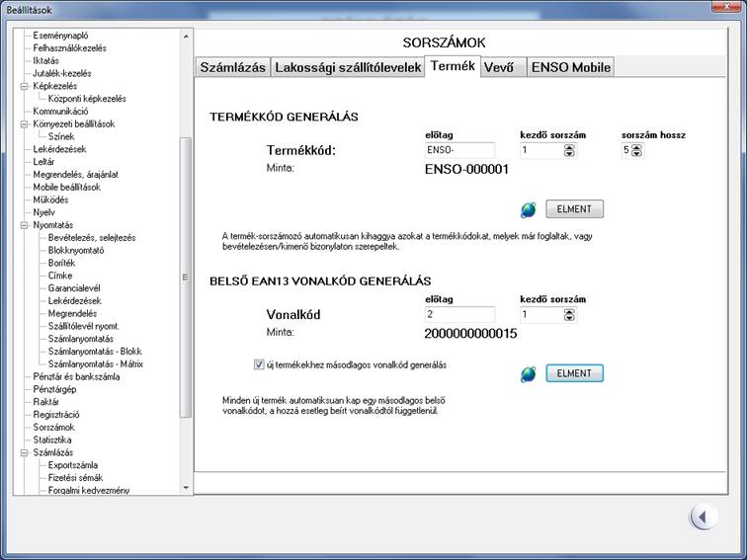Collapse the Nyomtatás tree node
The width and height of the screenshot is (747, 560).
[24, 225]
